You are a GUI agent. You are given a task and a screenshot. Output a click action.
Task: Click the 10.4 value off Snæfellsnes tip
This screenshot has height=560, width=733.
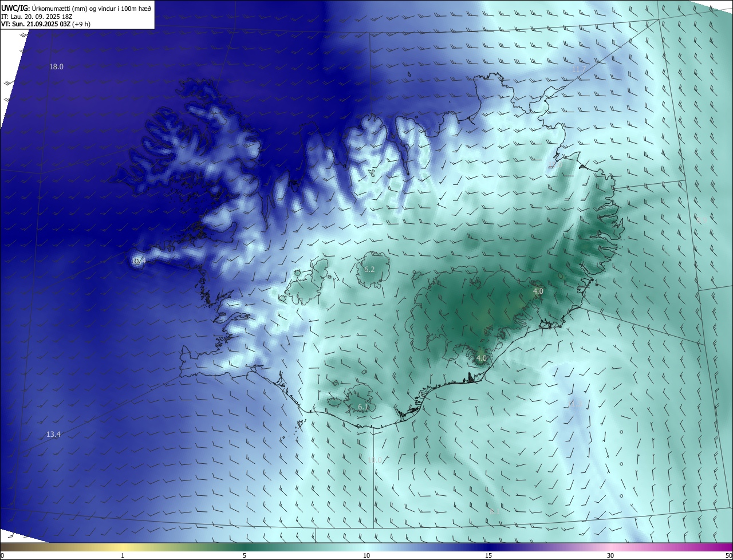tap(139, 261)
